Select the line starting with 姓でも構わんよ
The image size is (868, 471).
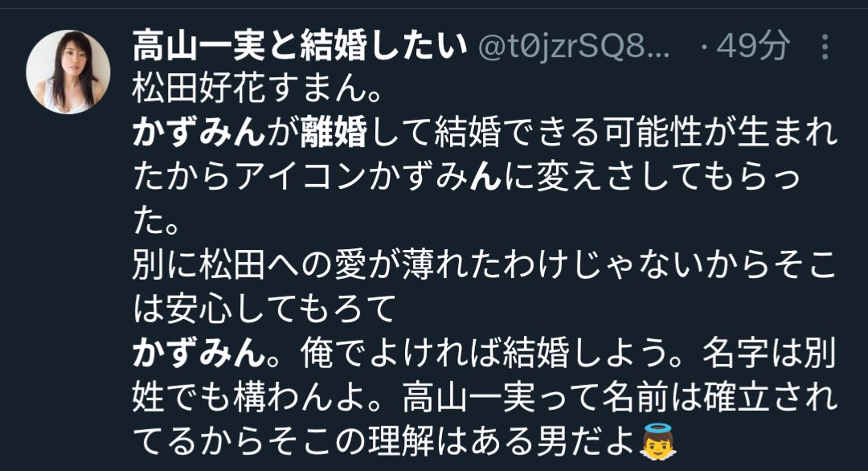484,397
